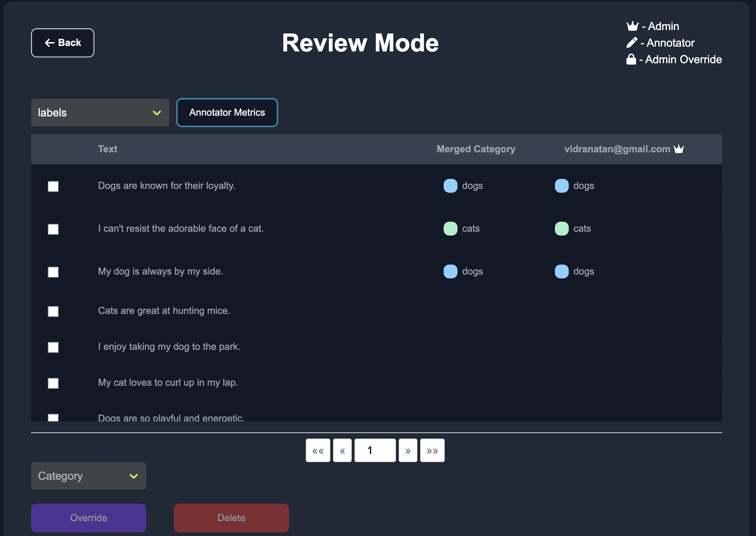This screenshot has width=756, height=536.
Task: Click the Admin crown icon in the legend
Action: (632, 26)
